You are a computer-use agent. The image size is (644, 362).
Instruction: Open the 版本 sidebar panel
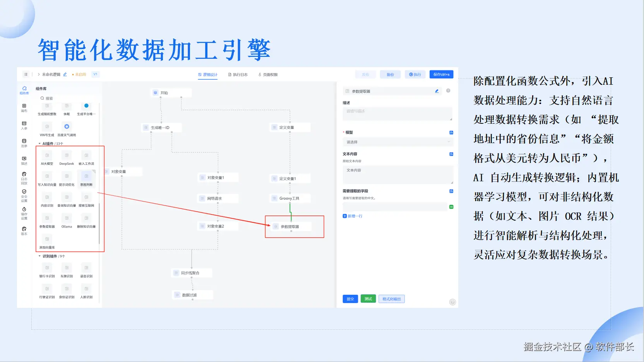click(24, 231)
